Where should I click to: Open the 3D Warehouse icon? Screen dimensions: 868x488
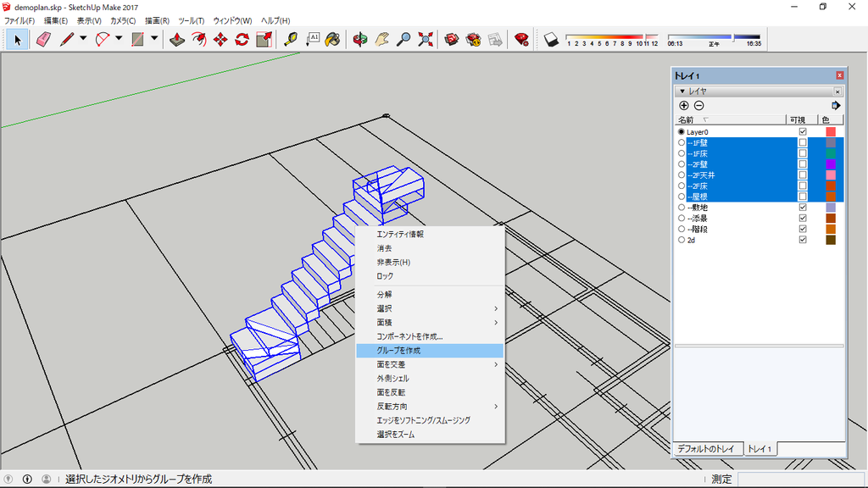(452, 39)
